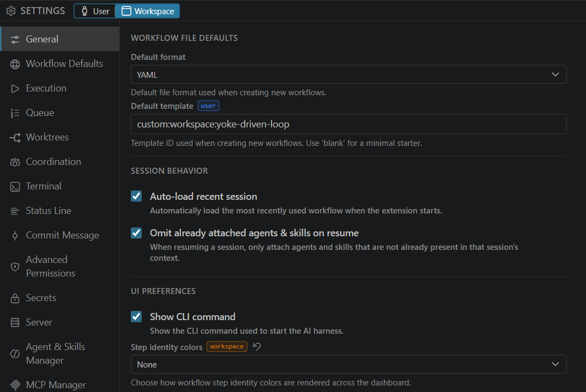Click the UI PREFERENCES heading
The image size is (586, 392).
pos(164,291)
